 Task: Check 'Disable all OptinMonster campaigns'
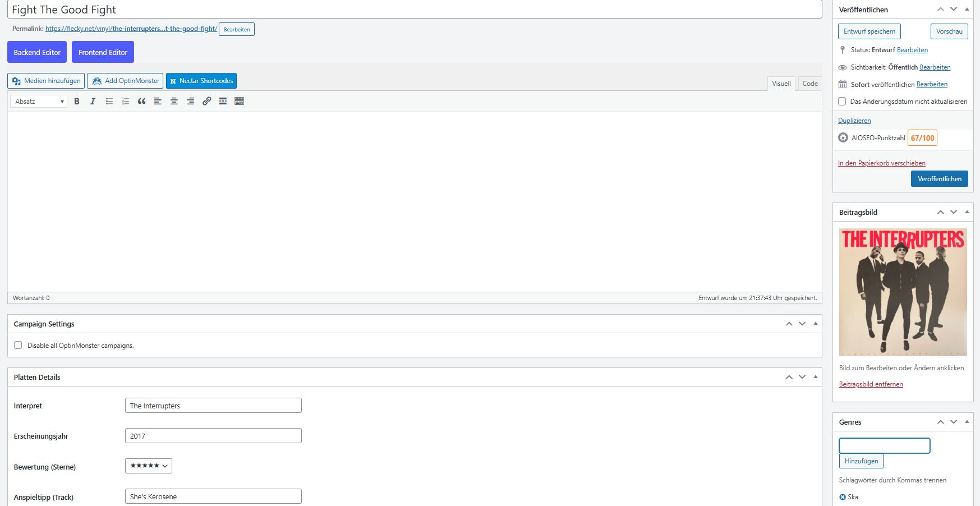[18, 346]
